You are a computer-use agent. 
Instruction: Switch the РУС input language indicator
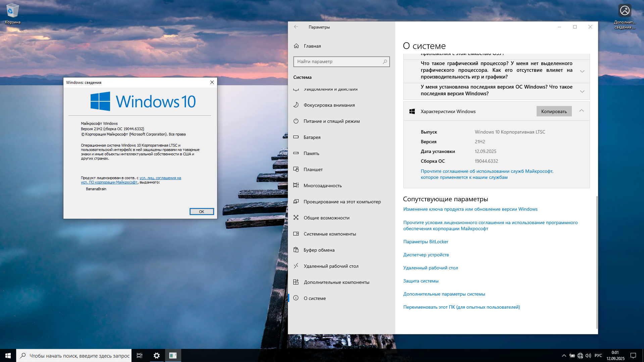(598, 356)
